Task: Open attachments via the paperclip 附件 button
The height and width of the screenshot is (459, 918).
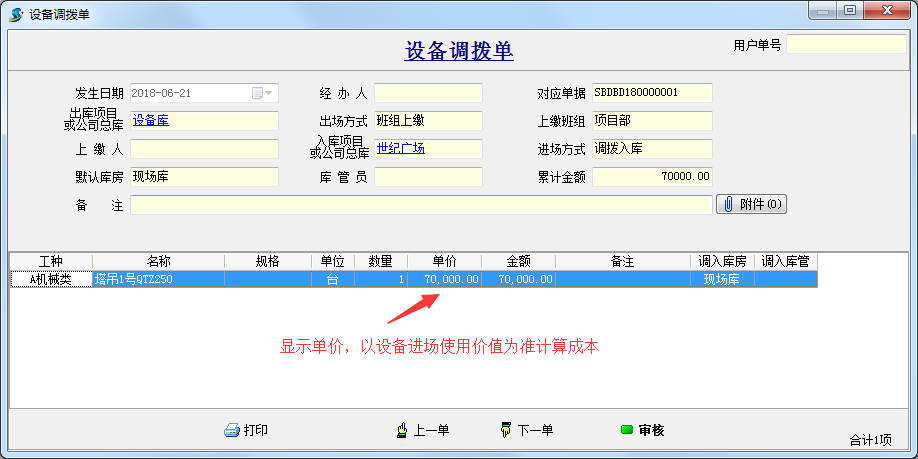Action: coord(751,204)
